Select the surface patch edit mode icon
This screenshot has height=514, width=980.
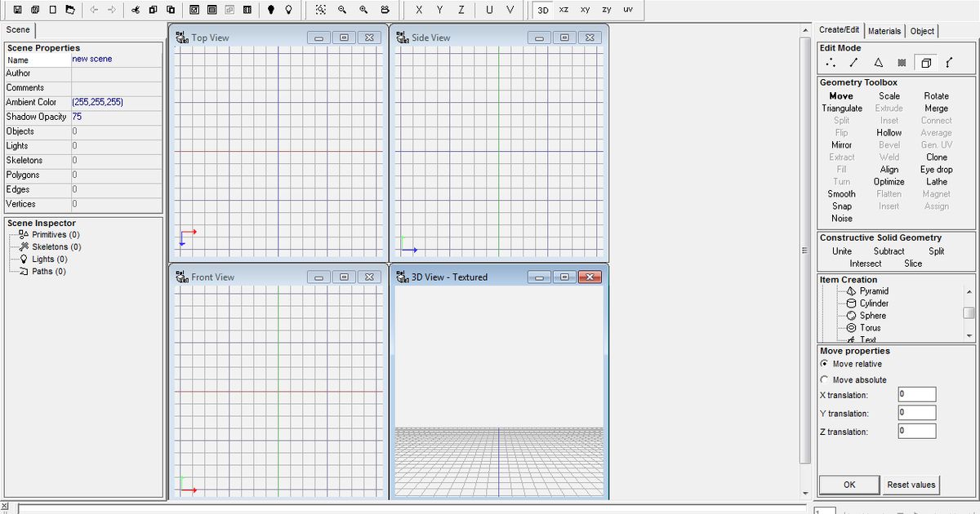(x=902, y=63)
